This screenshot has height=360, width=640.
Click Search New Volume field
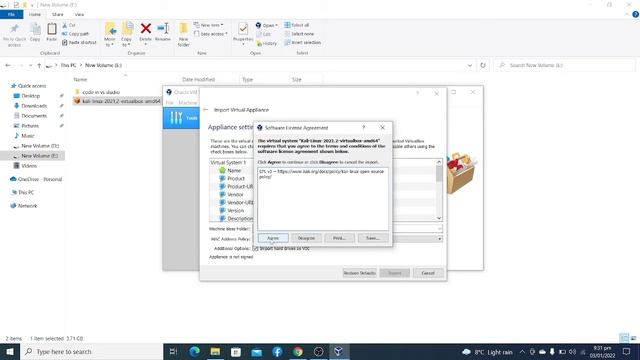coord(564,65)
